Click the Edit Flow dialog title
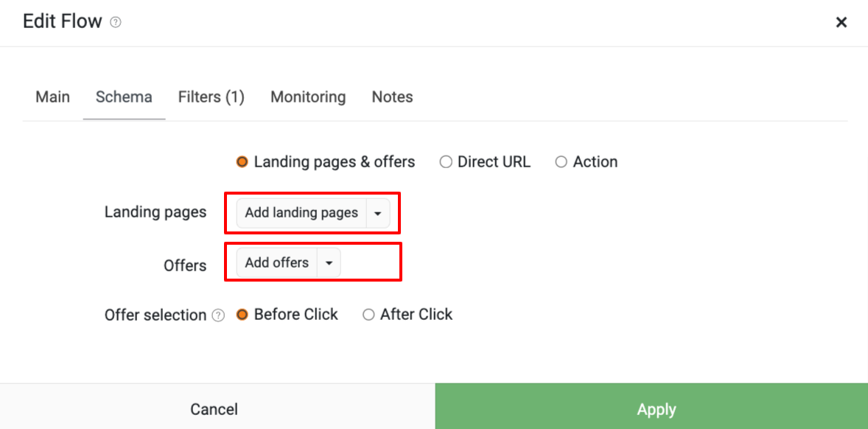868x429 pixels. (63, 22)
